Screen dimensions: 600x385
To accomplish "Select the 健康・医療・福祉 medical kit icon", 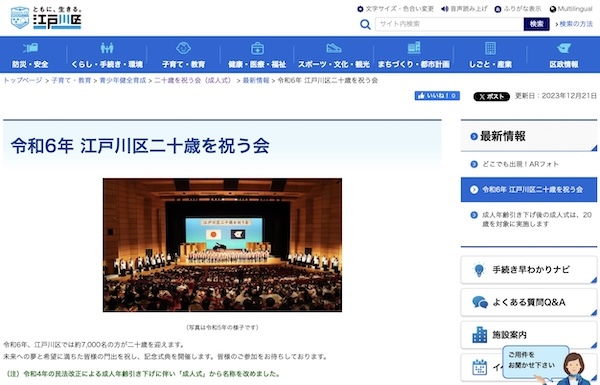I will (x=257, y=48).
